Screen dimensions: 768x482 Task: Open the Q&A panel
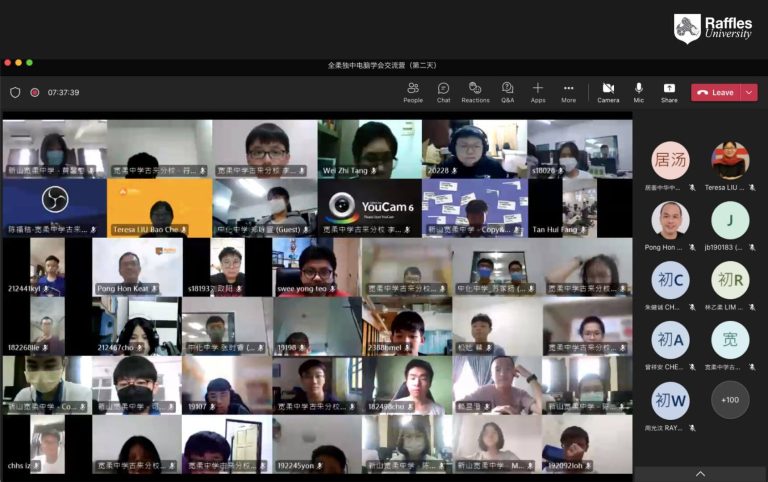pyautogui.click(x=507, y=92)
